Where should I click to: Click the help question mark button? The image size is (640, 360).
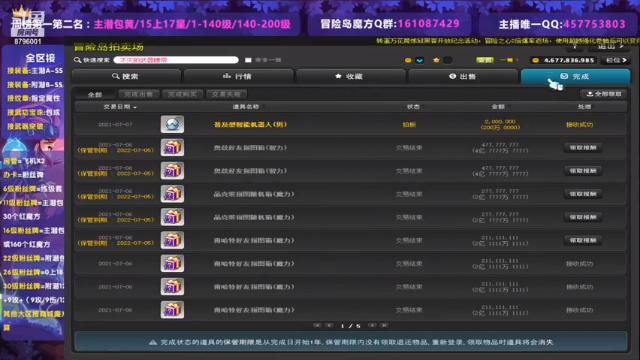click(x=575, y=47)
